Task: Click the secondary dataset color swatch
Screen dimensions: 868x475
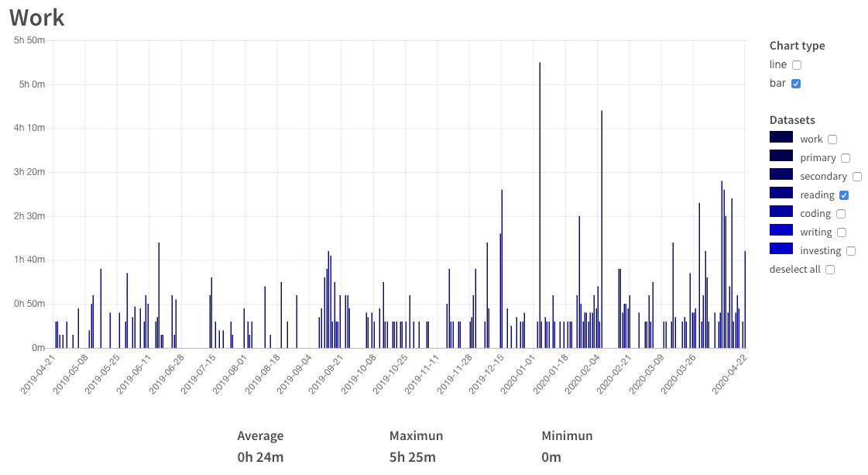Action: pyautogui.click(x=781, y=174)
